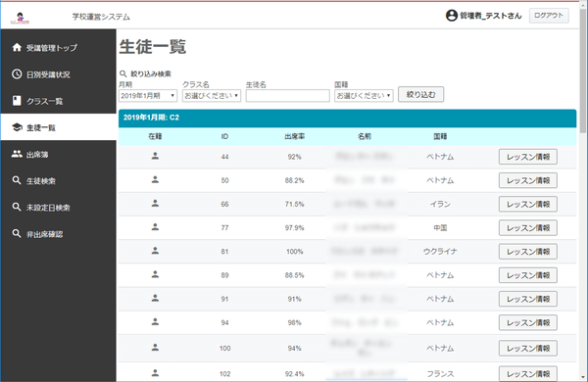Click into the 生徒名 text field
The image size is (588, 382).
click(287, 96)
